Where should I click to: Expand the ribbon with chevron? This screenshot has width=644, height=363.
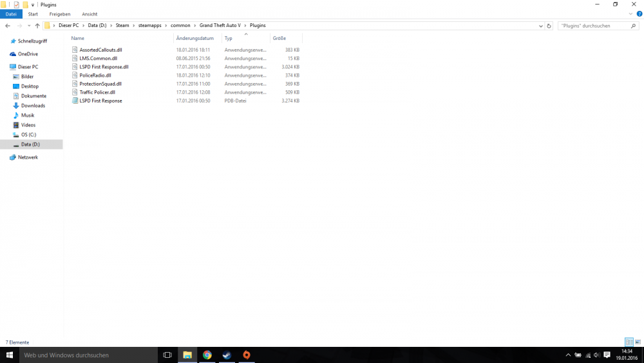[630, 14]
